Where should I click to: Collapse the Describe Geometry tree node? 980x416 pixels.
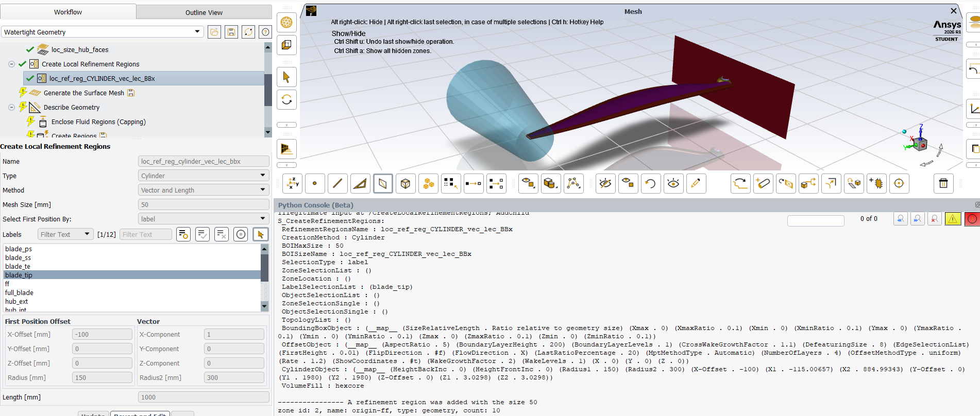11,108
